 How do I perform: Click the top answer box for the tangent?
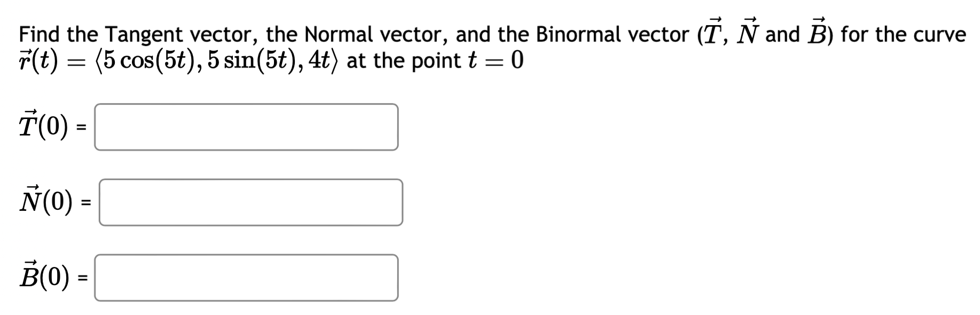[246, 127]
